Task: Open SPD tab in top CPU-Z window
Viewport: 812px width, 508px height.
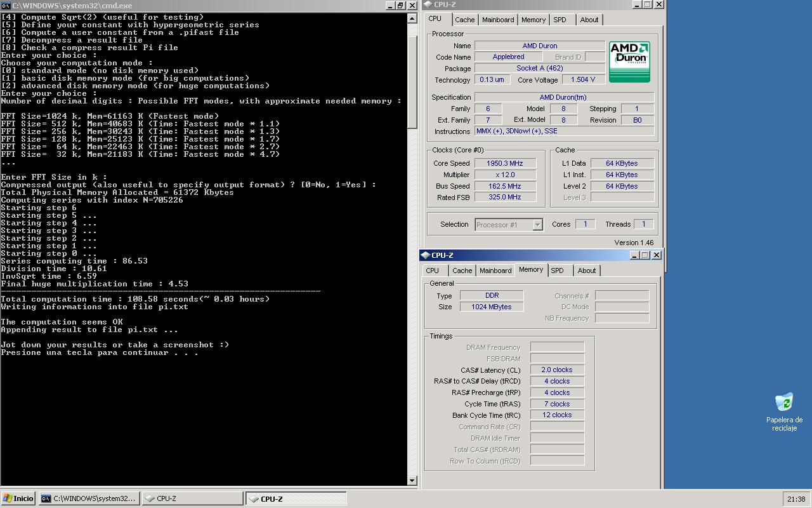Action: point(560,20)
